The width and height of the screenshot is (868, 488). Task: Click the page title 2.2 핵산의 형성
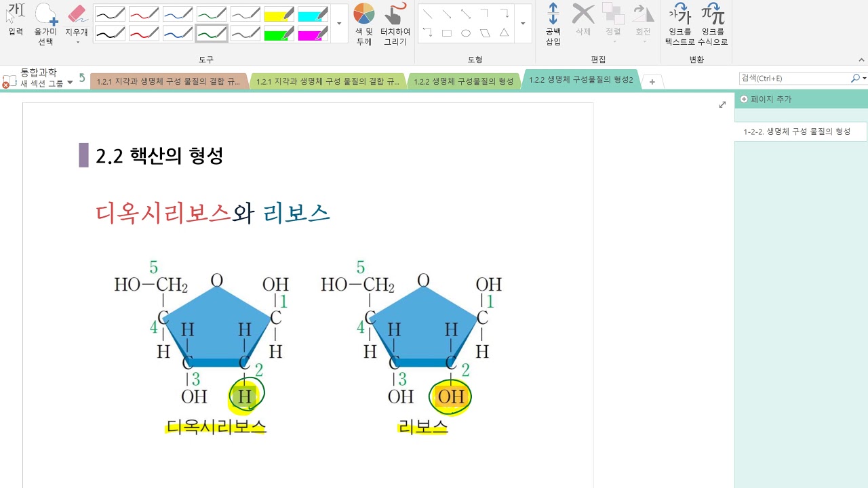(x=159, y=156)
